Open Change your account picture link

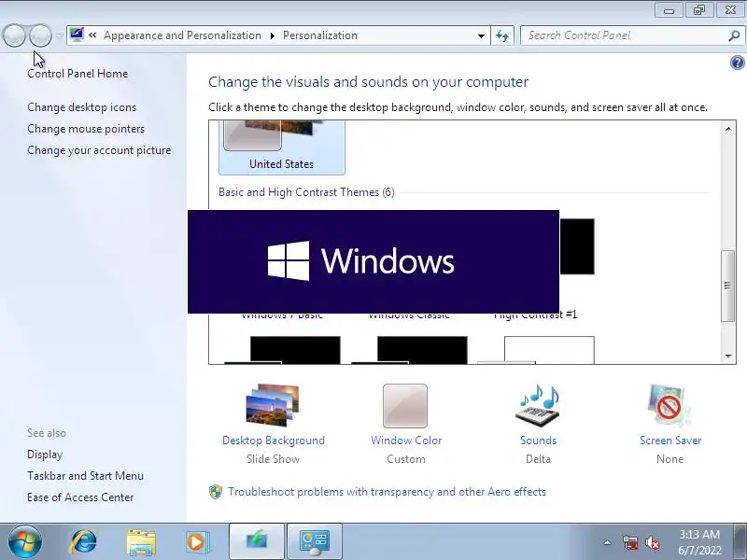click(x=99, y=150)
